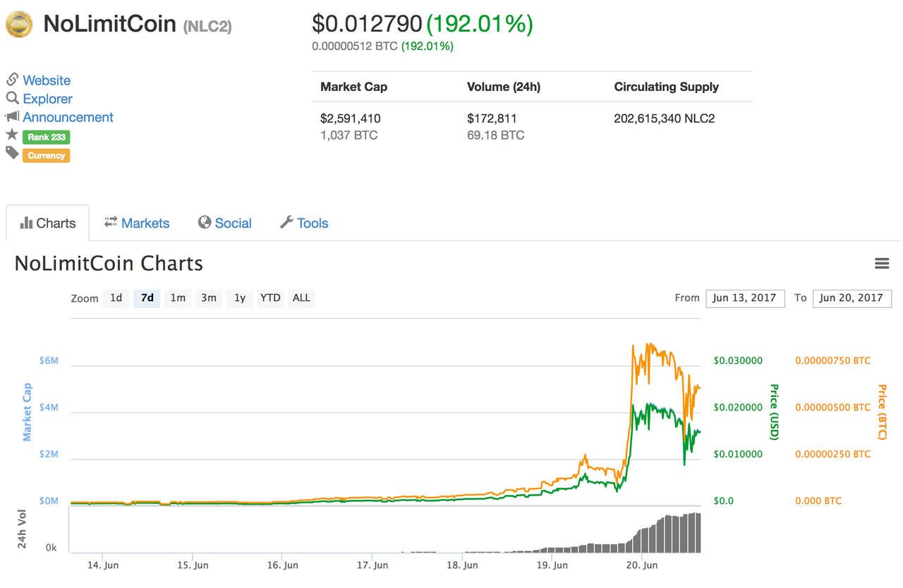The image size is (903, 588).
Task: Click the 20. Jun date axis label
Action: pyautogui.click(x=641, y=565)
